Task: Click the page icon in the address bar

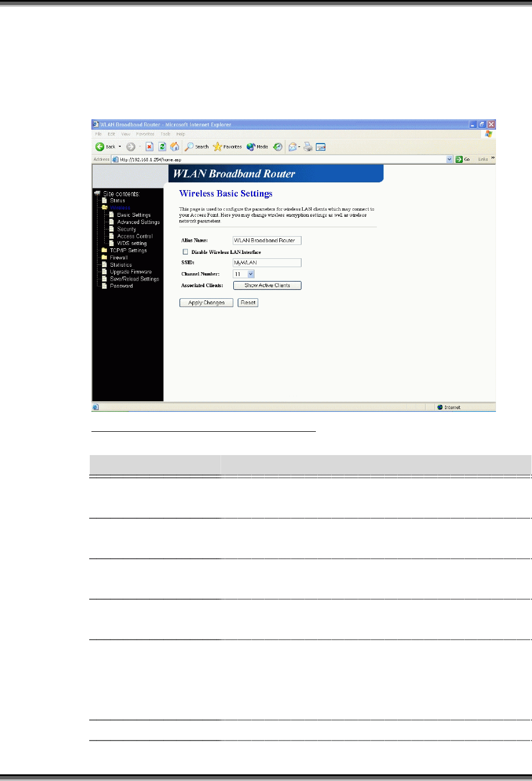Action: click(115, 159)
